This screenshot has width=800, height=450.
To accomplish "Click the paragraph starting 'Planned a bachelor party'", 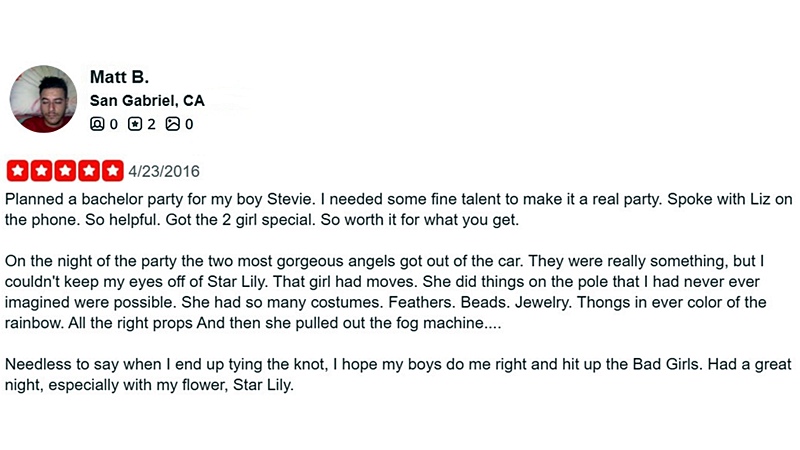I will [398, 208].
